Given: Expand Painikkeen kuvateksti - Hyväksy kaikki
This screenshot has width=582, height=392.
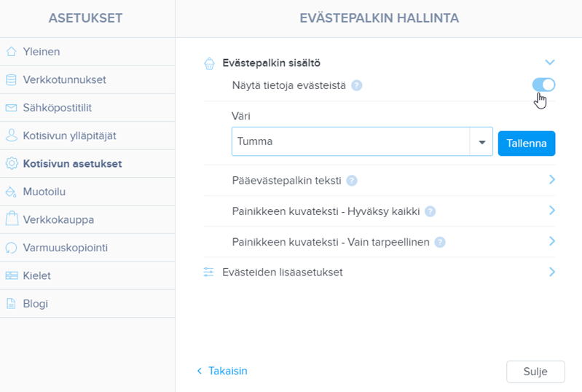Looking at the screenshot, I should 551,211.
